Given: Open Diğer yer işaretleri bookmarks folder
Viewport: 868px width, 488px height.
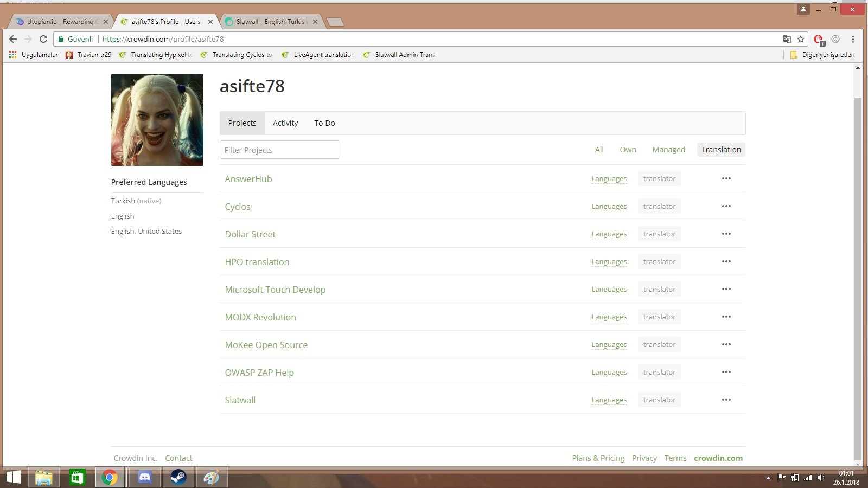Looking at the screenshot, I should coord(822,55).
